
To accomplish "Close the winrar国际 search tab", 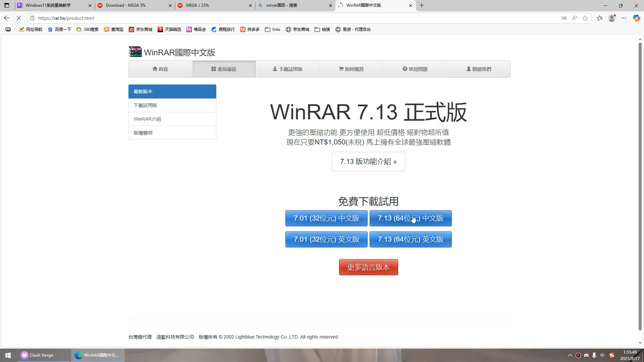I will [x=330, y=5].
